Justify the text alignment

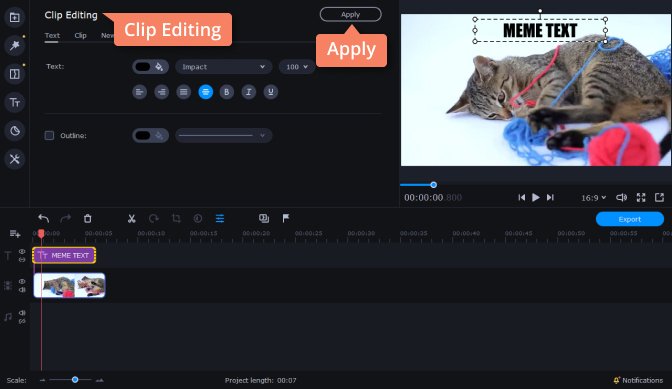183,92
